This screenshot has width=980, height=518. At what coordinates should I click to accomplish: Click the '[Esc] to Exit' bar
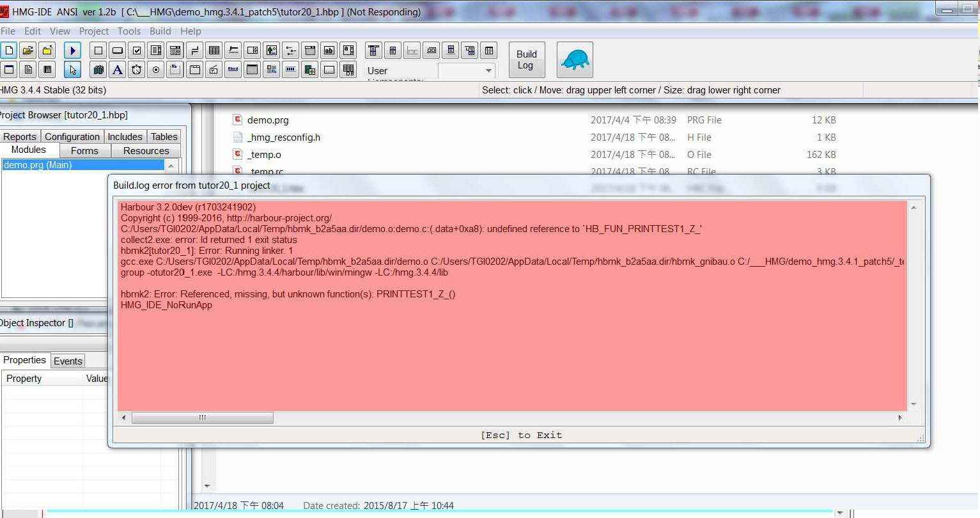[521, 435]
